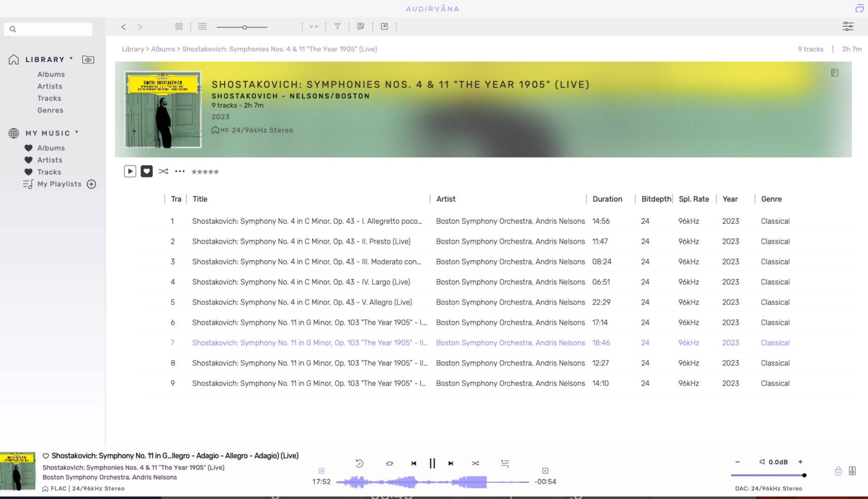Switch to list view
This screenshot has height=499, width=868.
(x=203, y=27)
